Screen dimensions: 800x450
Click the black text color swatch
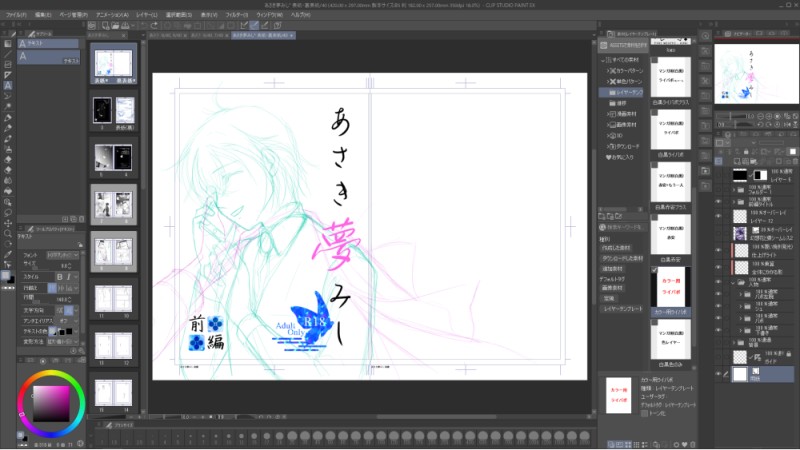tap(69, 332)
